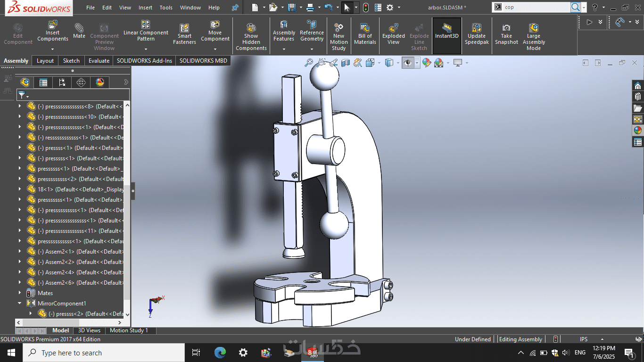The width and height of the screenshot is (644, 362).
Task: Create an Exploded View
Action: tap(394, 33)
